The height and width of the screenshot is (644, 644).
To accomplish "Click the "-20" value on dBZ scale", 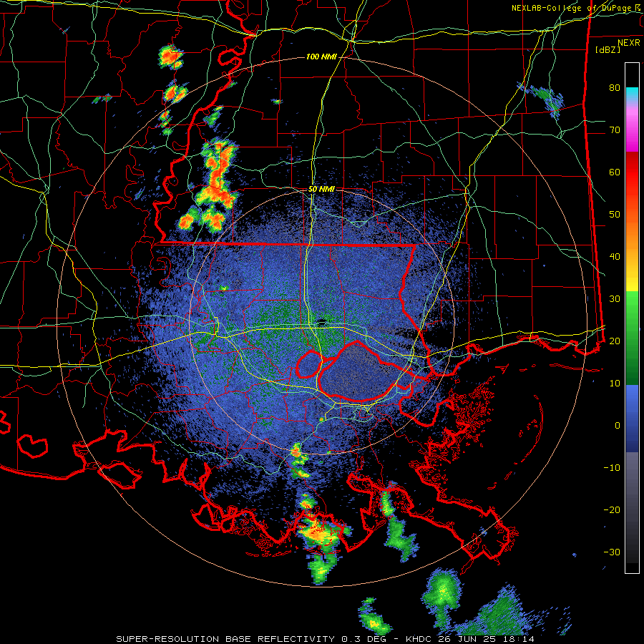I will (612, 509).
